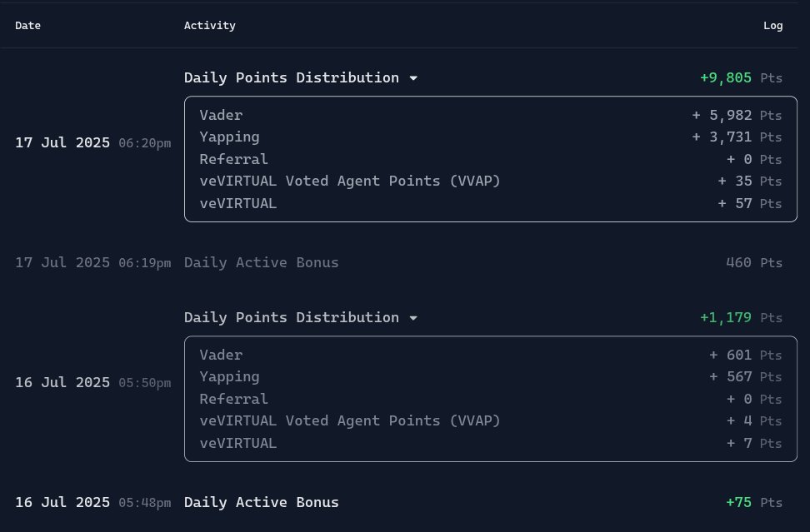Click the Date column header
Viewport: 810px width, 532px height.
[x=27, y=25]
